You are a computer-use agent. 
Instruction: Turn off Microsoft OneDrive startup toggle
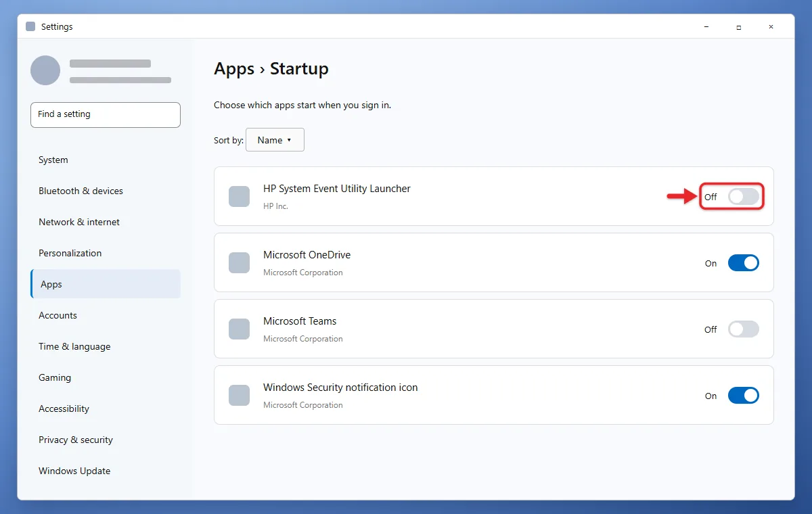743,263
